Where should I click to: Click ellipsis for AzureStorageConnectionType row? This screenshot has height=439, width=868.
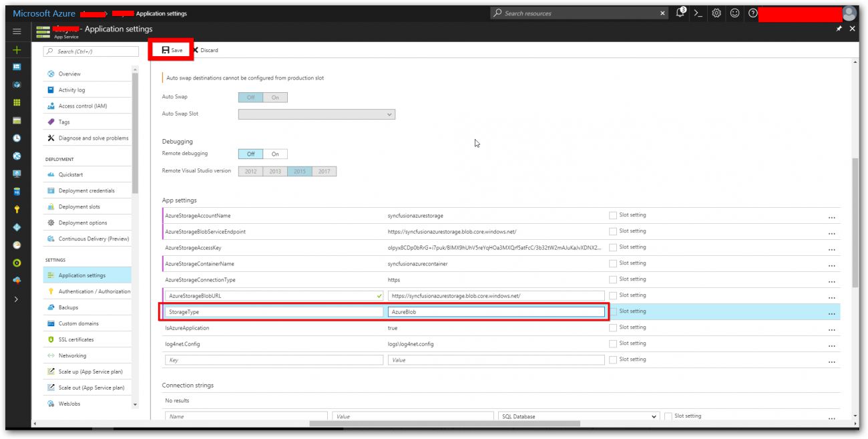[x=832, y=281]
